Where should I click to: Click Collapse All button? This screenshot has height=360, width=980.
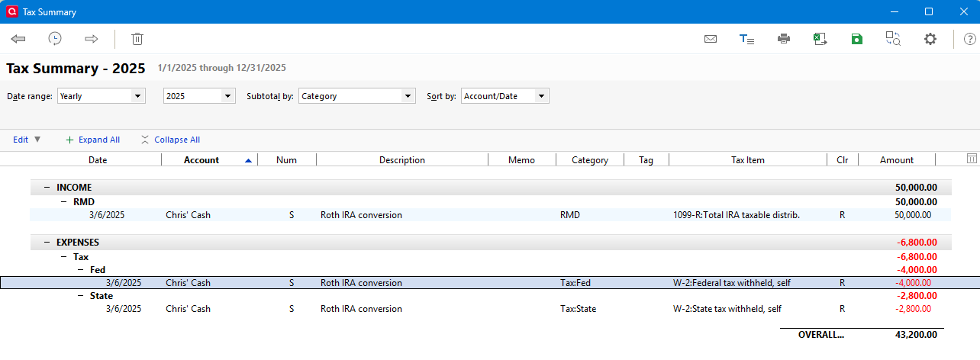click(x=170, y=140)
